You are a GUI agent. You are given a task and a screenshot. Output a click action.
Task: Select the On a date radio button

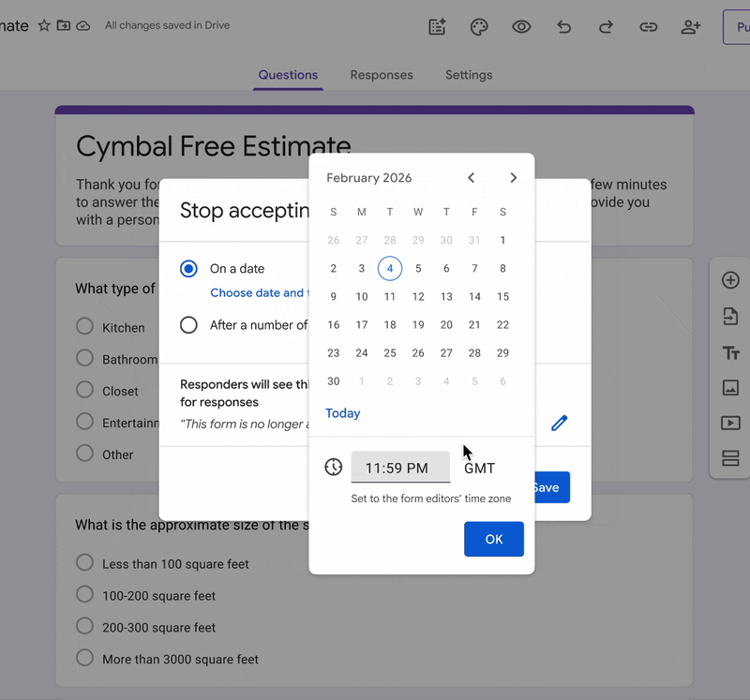coord(187,269)
